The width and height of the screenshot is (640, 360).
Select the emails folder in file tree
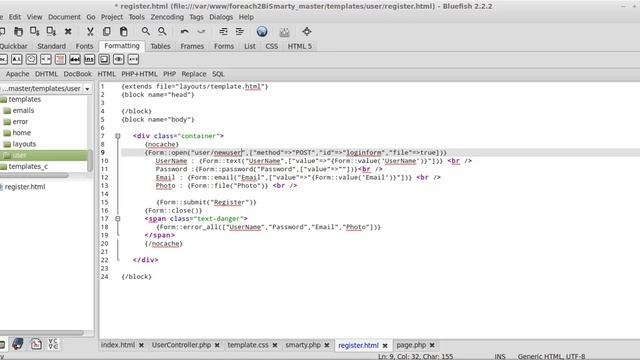(23, 111)
